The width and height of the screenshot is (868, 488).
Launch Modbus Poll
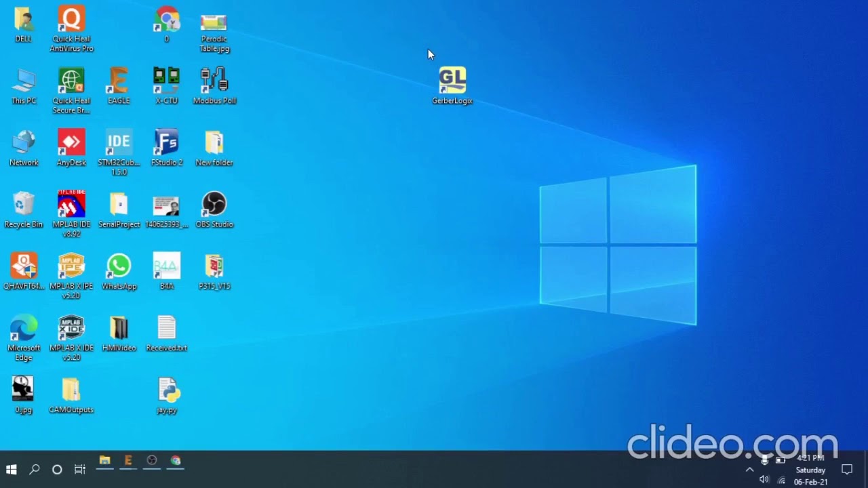[214, 86]
